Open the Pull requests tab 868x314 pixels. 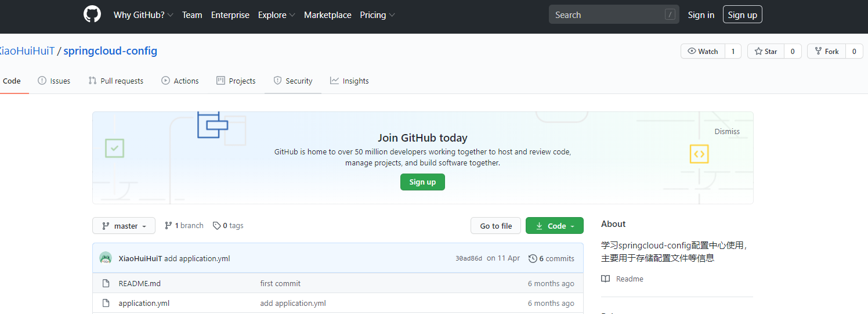point(115,81)
